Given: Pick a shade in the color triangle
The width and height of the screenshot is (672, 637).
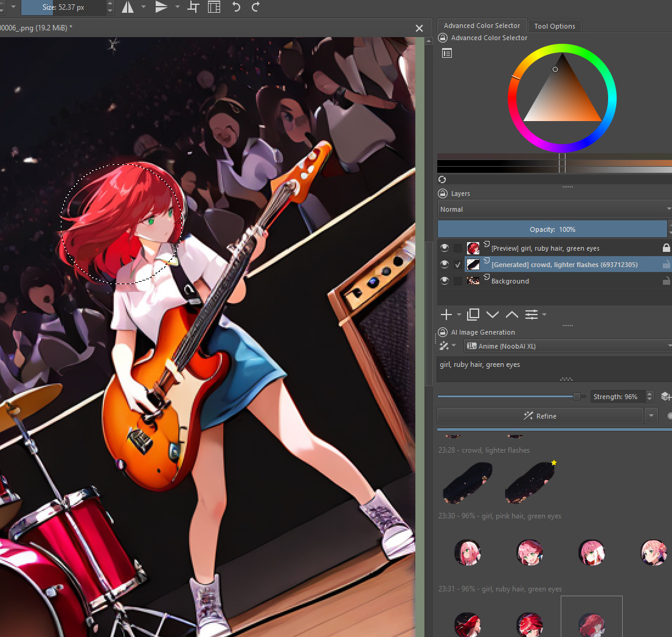Looking at the screenshot, I should tap(563, 97).
